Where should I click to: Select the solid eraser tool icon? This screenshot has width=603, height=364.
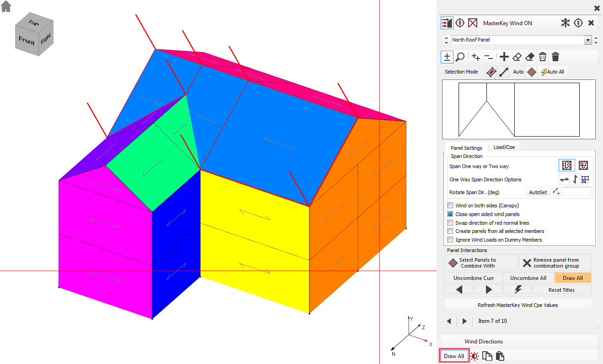529,57
